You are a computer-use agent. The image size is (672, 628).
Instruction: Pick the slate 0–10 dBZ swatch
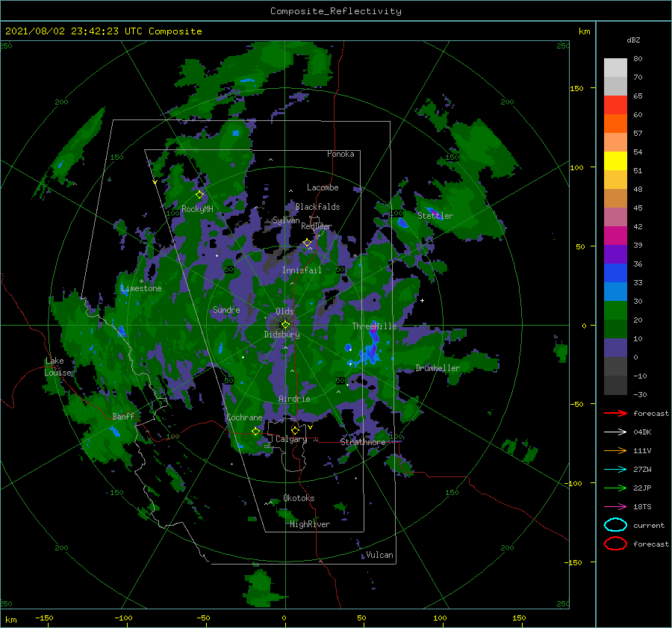click(615, 348)
